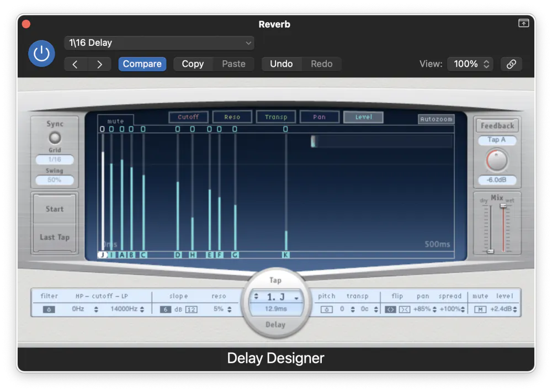Click the -6.0dB feedback value field
Screen dimensions: 552x392
[497, 180]
